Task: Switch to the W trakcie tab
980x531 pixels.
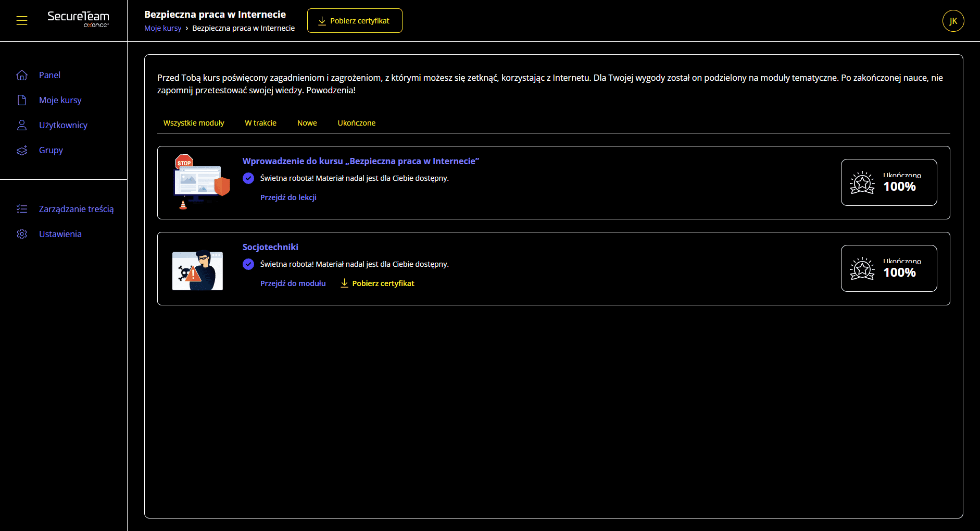Action: coord(260,123)
